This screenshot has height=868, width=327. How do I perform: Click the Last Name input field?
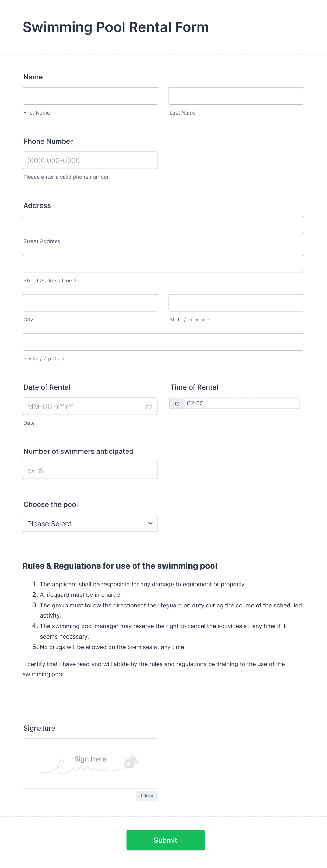coord(236,96)
